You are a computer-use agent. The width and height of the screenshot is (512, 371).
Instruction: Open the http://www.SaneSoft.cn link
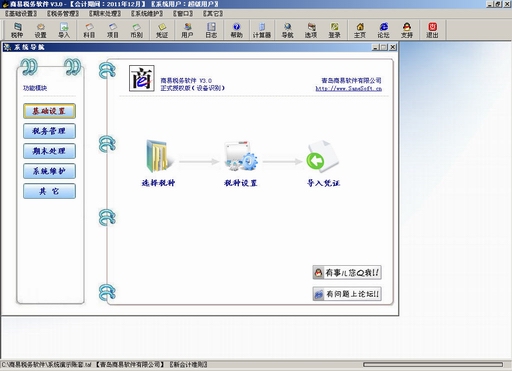click(349, 89)
